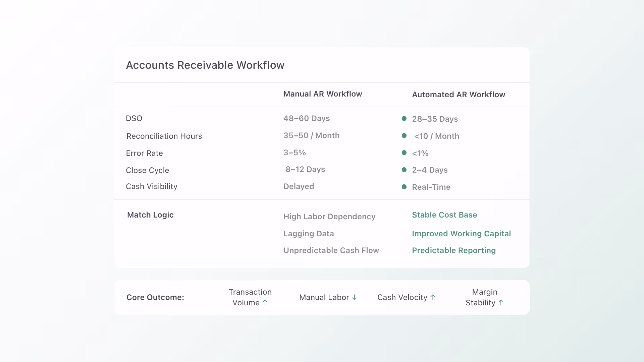The height and width of the screenshot is (362, 644).
Task: Click the Manual AR Workflow column header
Action: click(323, 94)
